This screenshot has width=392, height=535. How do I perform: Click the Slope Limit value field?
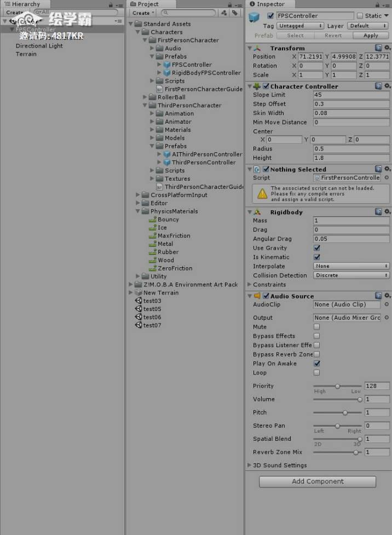click(x=351, y=95)
